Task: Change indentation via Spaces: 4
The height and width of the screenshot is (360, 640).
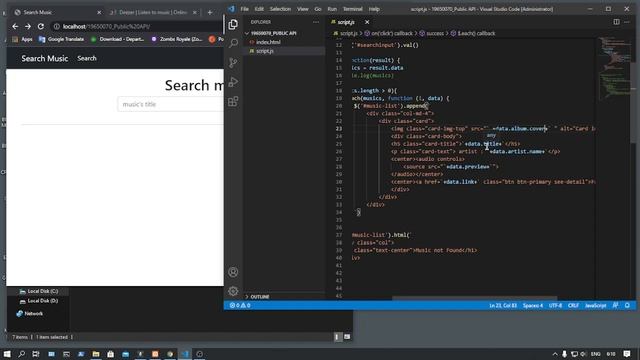Action: 533,305
